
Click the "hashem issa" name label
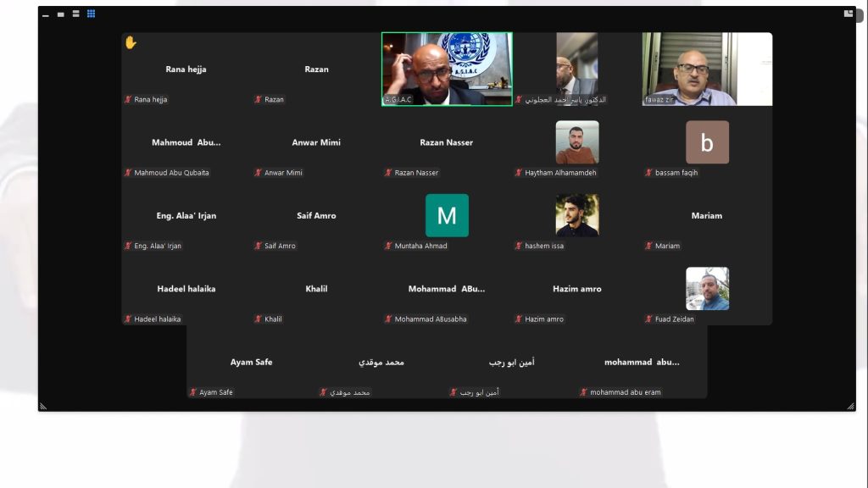tap(544, 246)
